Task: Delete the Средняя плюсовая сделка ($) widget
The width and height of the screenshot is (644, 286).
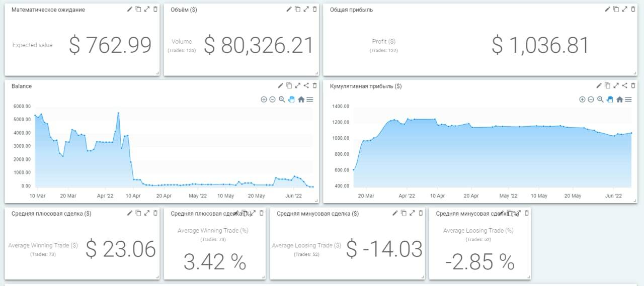Action: [x=155, y=213]
